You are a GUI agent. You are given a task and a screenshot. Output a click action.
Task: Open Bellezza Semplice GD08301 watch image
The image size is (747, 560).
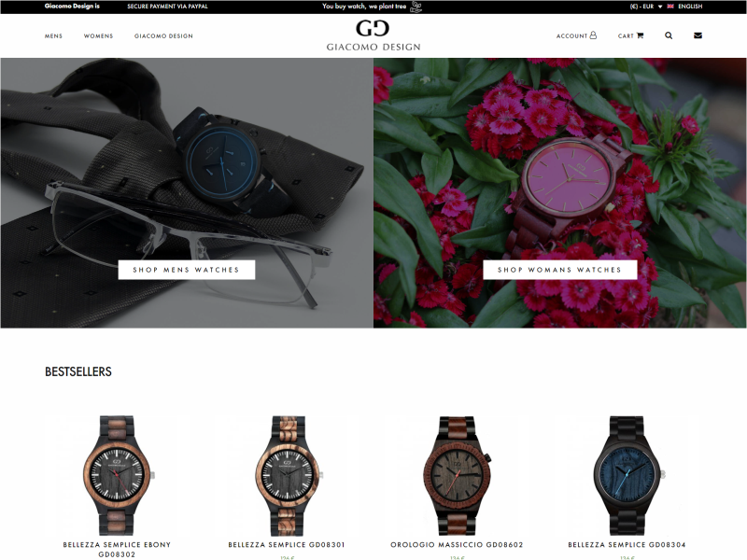(287, 475)
